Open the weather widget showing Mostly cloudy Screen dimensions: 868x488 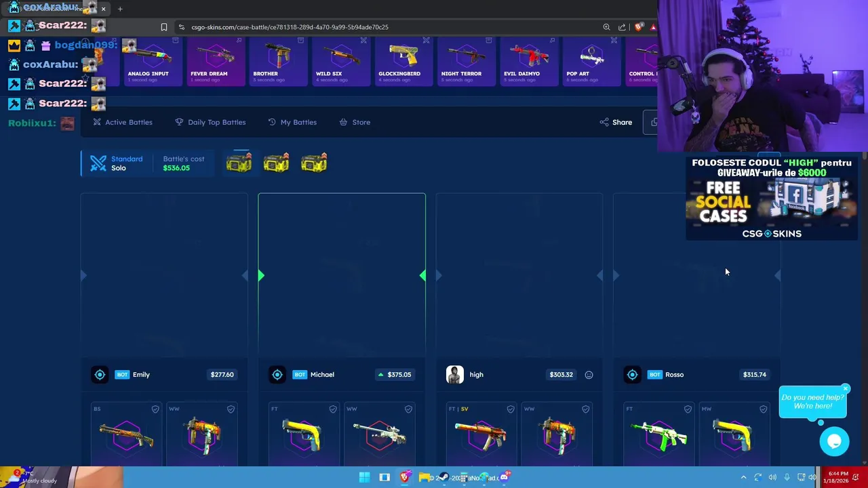point(34,477)
